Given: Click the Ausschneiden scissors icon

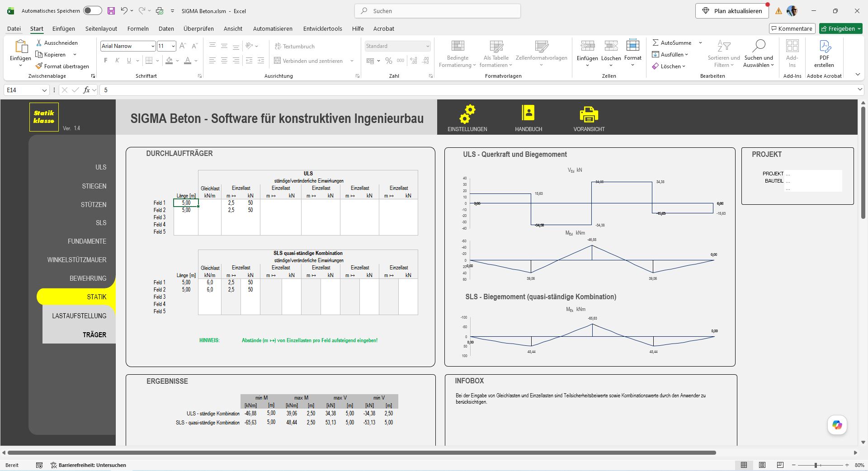Looking at the screenshot, I should coord(39,42).
